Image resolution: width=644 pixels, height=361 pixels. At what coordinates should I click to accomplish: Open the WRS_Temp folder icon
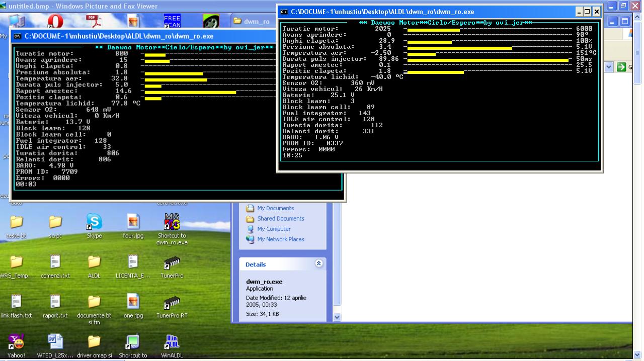(16, 262)
